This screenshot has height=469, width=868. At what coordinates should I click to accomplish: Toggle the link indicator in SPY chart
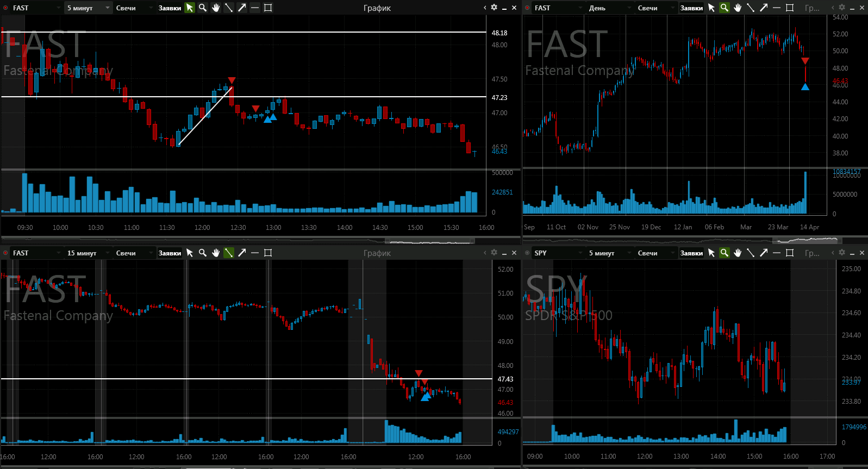click(x=527, y=253)
